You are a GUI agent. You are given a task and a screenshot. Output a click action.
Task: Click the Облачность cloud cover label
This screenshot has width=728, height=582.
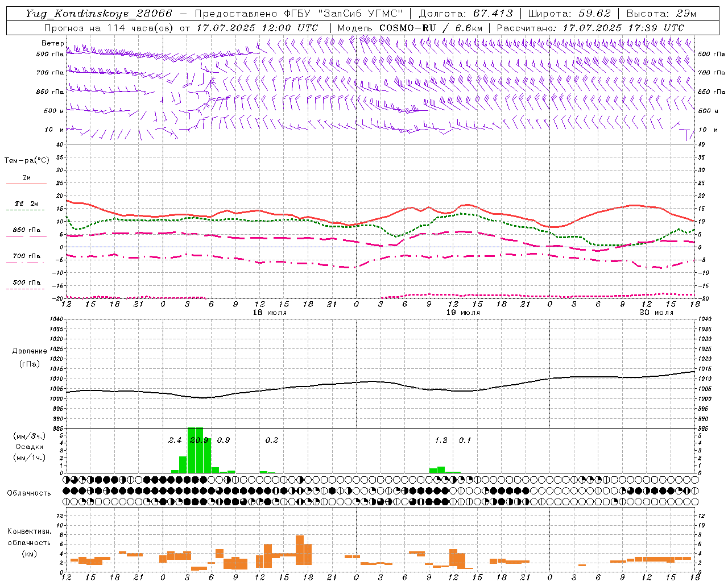(29, 493)
